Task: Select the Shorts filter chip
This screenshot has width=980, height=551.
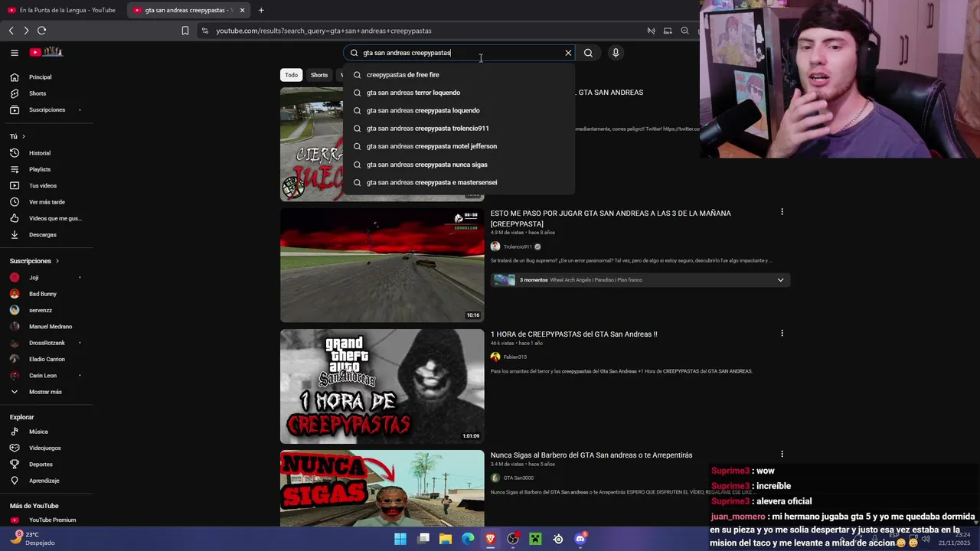Action: tap(319, 75)
